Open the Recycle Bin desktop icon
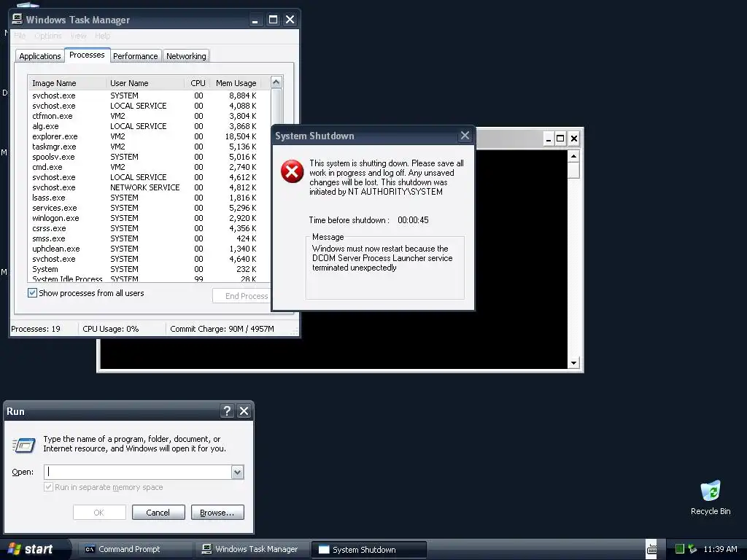 click(x=711, y=498)
